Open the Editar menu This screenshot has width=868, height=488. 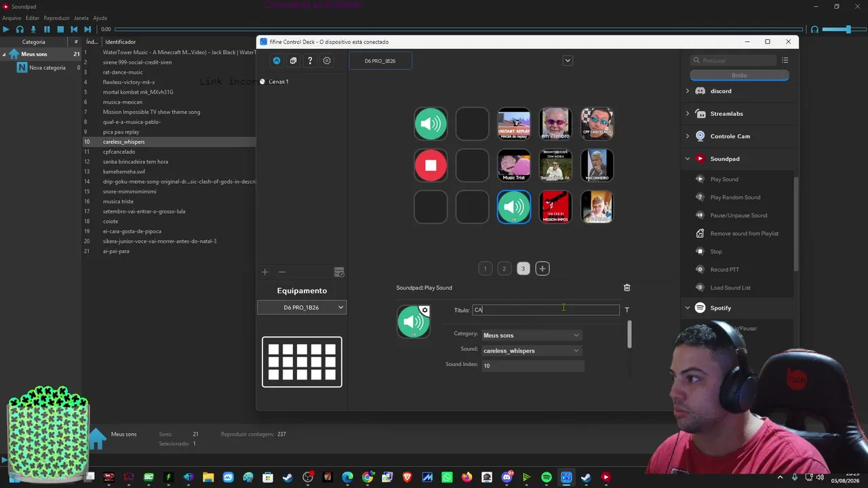(x=32, y=18)
